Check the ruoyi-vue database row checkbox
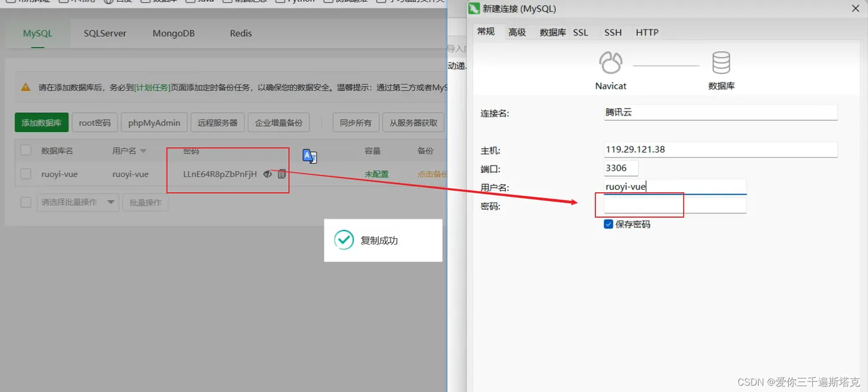Image resolution: width=868 pixels, height=392 pixels. point(26,174)
